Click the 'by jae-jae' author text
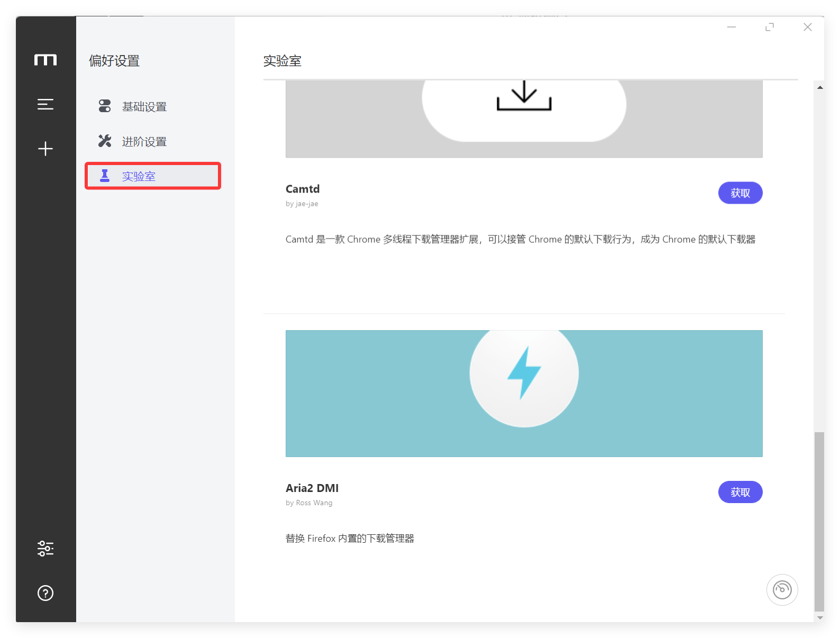This screenshot has width=840, height=638. coord(302,204)
